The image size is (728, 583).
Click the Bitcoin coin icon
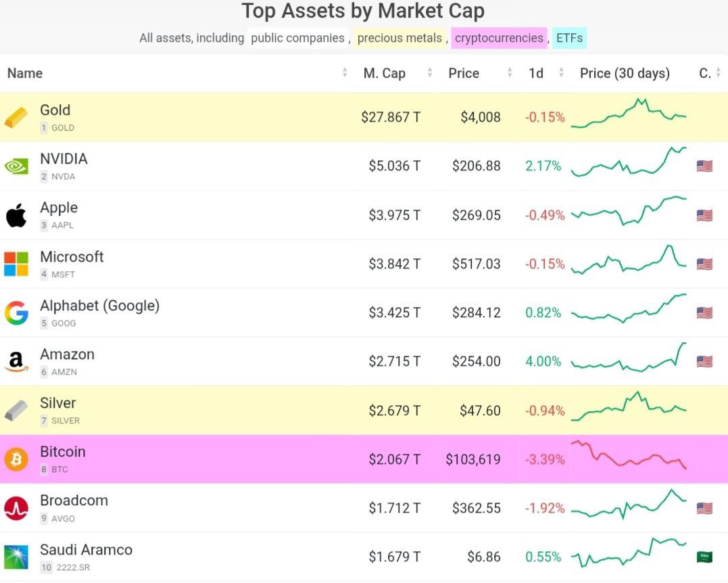(x=16, y=460)
